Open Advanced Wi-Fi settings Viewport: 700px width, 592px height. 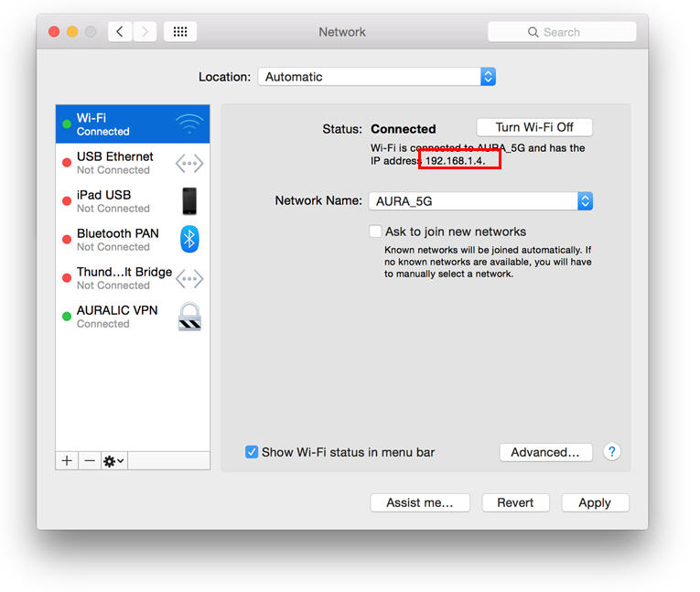[545, 452]
